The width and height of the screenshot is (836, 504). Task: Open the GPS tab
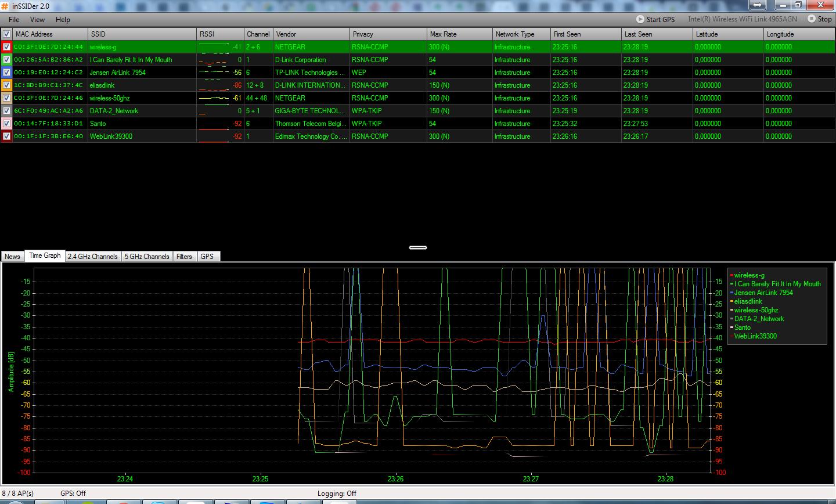coord(207,256)
